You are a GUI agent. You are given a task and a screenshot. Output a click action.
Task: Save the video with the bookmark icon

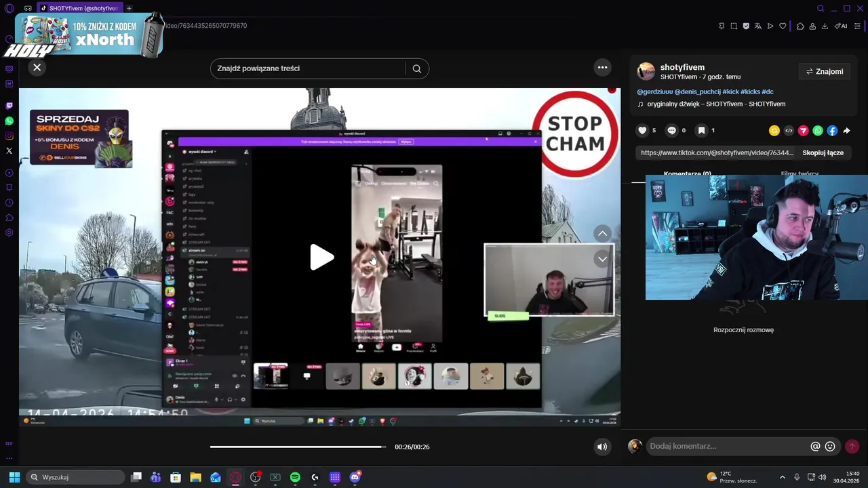pyautogui.click(x=701, y=130)
